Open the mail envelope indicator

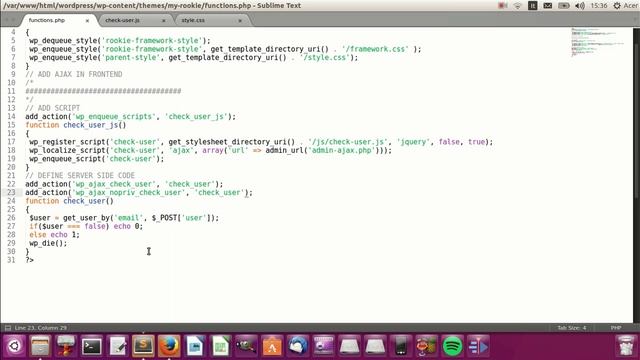(x=548, y=6)
